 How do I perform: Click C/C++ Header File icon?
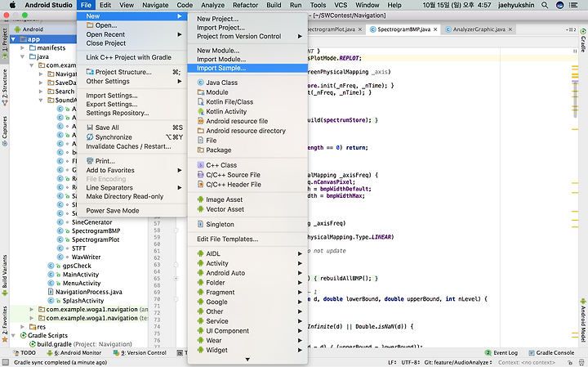click(x=201, y=185)
